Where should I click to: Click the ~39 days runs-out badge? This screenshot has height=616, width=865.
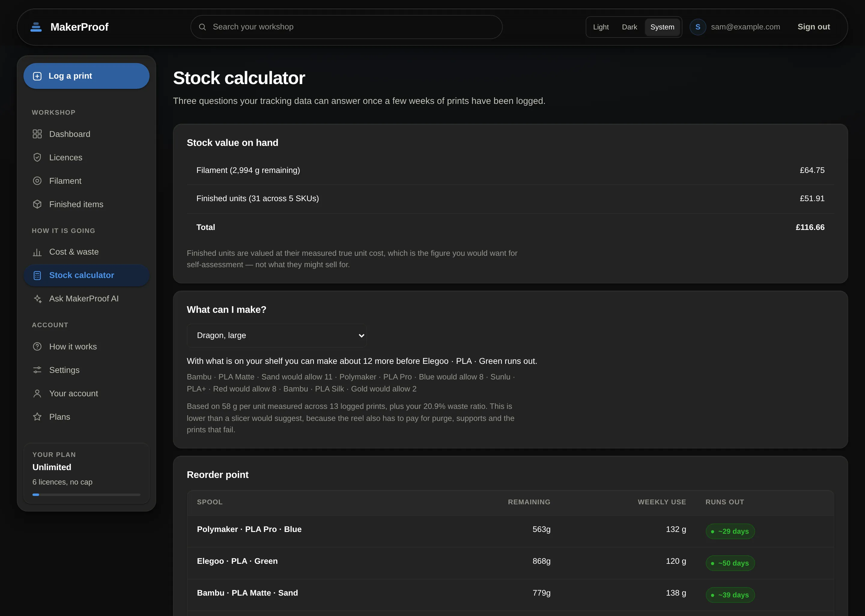click(730, 595)
